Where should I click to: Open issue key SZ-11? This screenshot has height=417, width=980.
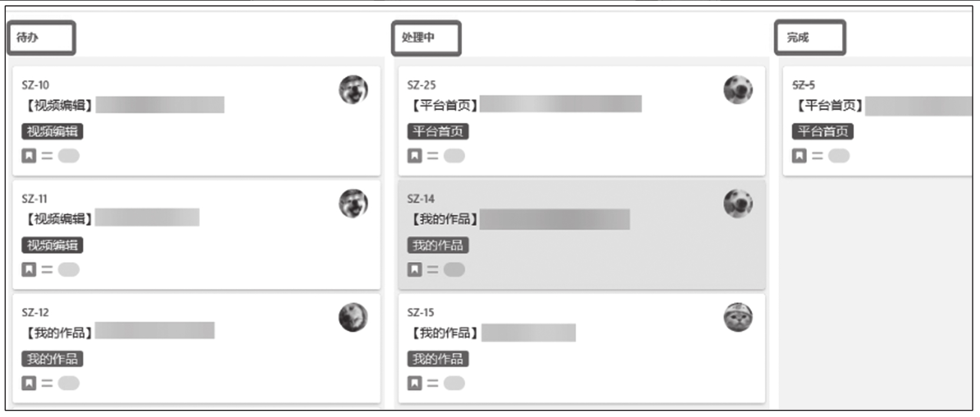35,199
